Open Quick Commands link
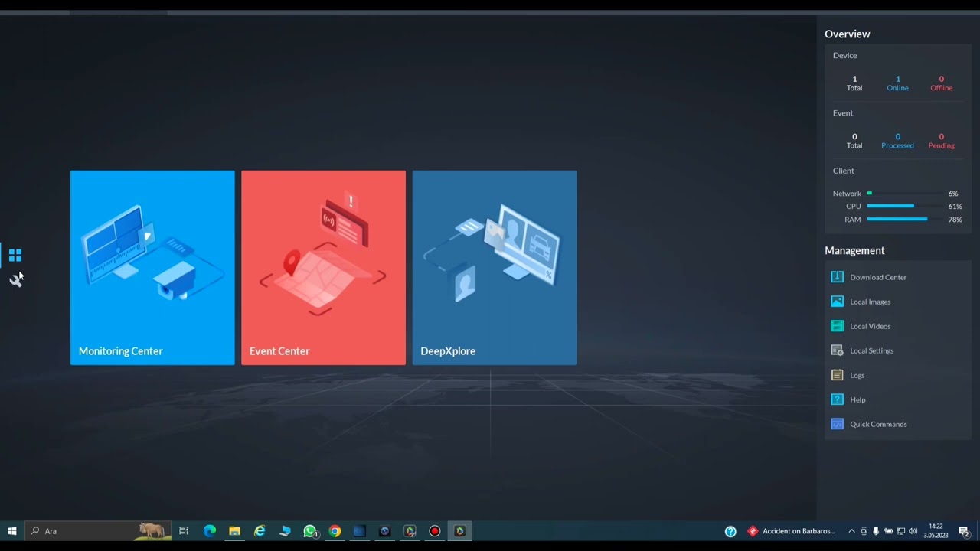 [x=878, y=424]
